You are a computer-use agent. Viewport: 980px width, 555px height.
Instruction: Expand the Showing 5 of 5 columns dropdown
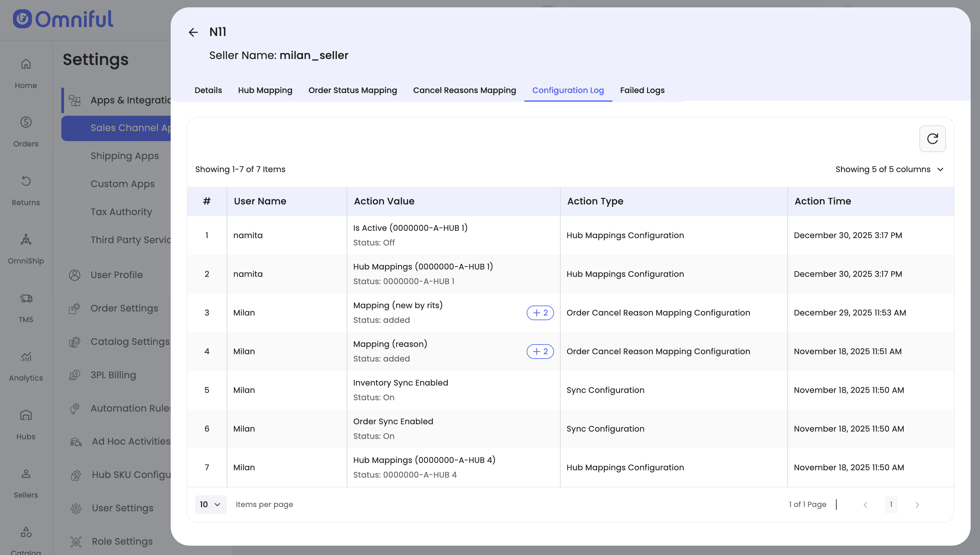[889, 169]
